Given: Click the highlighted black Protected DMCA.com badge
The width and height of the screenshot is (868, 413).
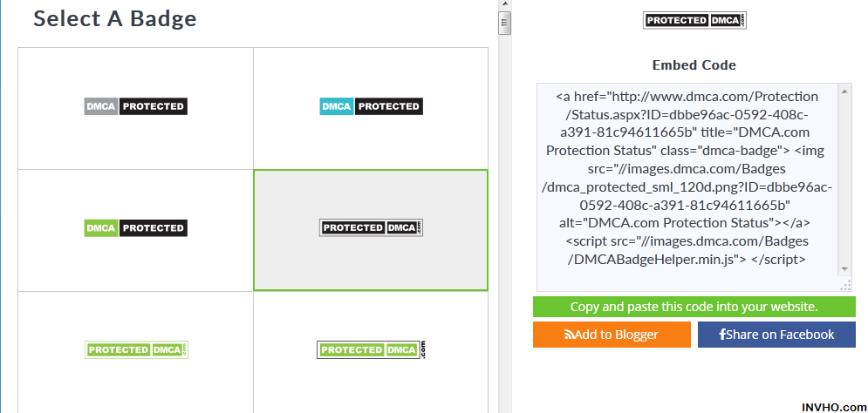Looking at the screenshot, I should (371, 228).
